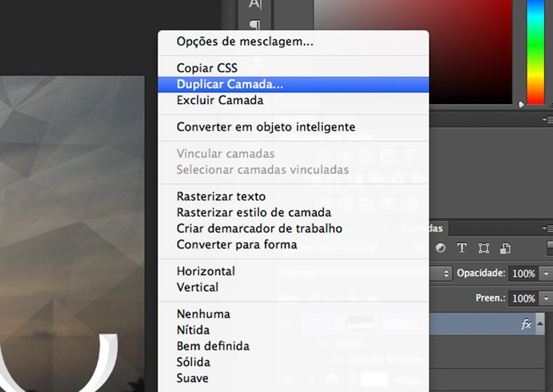Open the Preen. fill percentage dropdown

click(x=546, y=299)
